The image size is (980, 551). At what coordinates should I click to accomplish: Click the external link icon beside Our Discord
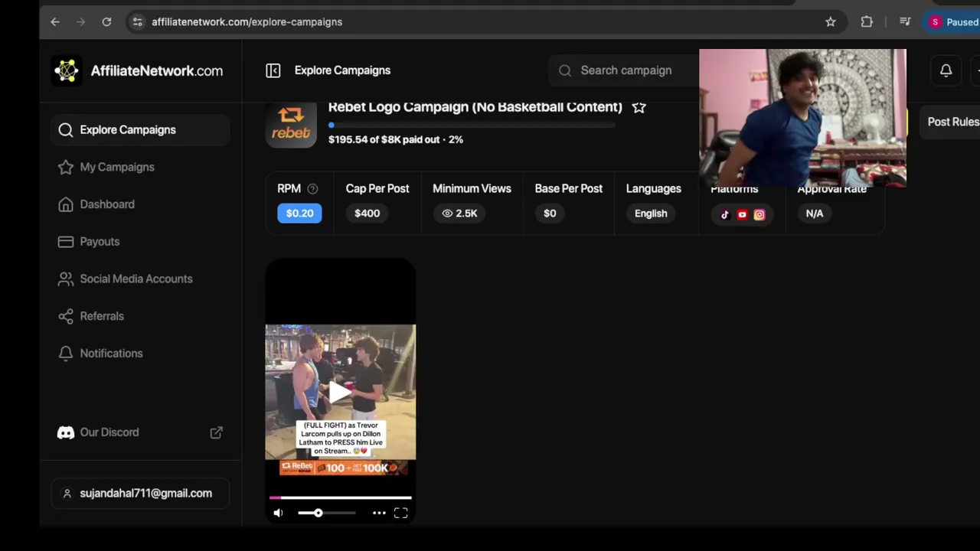pos(217,432)
